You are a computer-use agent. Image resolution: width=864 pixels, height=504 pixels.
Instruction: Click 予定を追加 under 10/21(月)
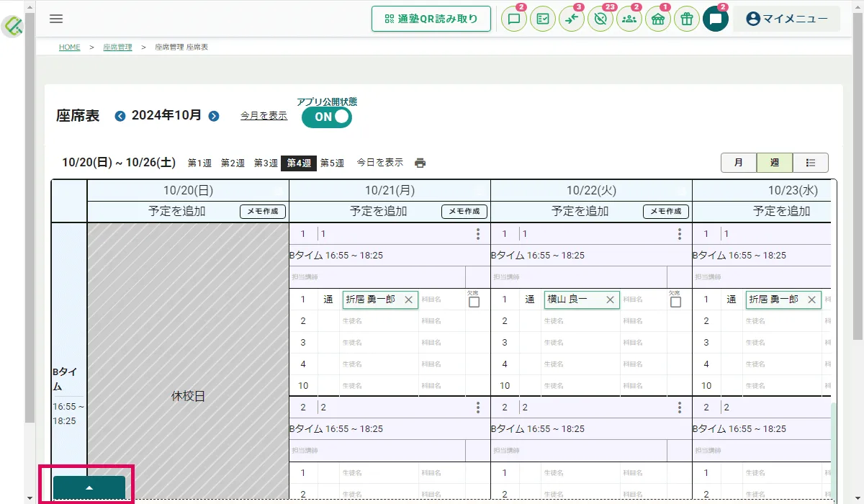(x=379, y=211)
